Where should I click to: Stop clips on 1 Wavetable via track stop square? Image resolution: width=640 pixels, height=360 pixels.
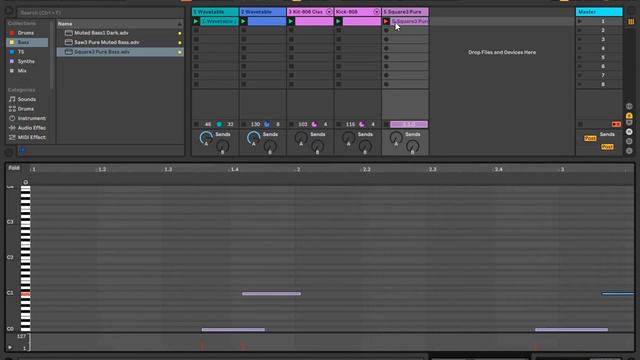pos(196,124)
